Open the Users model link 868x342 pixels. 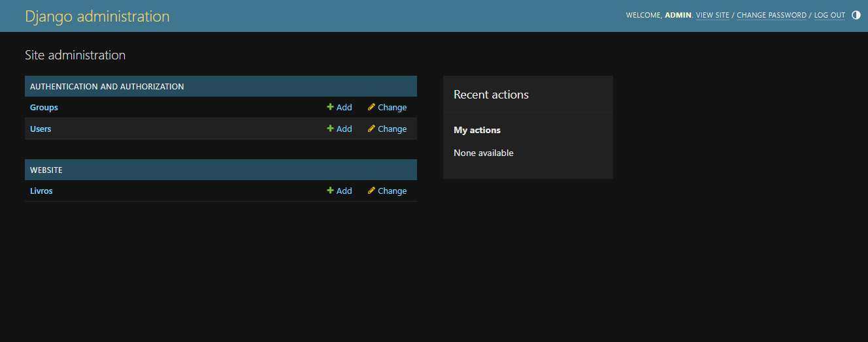(x=41, y=129)
